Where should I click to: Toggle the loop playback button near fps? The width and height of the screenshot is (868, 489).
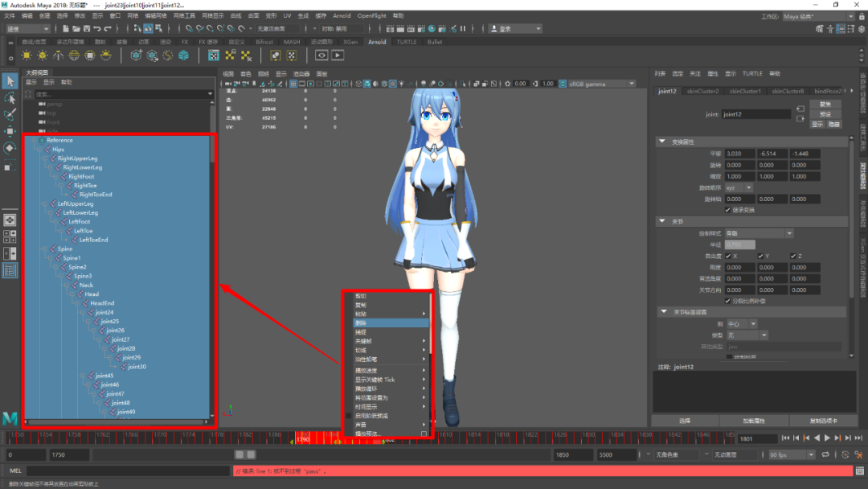coord(825,454)
